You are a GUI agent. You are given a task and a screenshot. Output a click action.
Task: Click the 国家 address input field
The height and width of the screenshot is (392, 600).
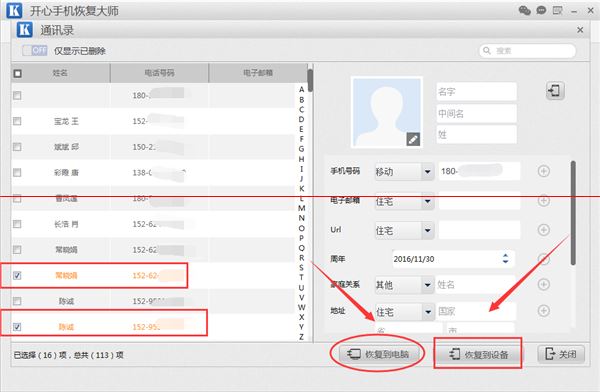click(476, 311)
